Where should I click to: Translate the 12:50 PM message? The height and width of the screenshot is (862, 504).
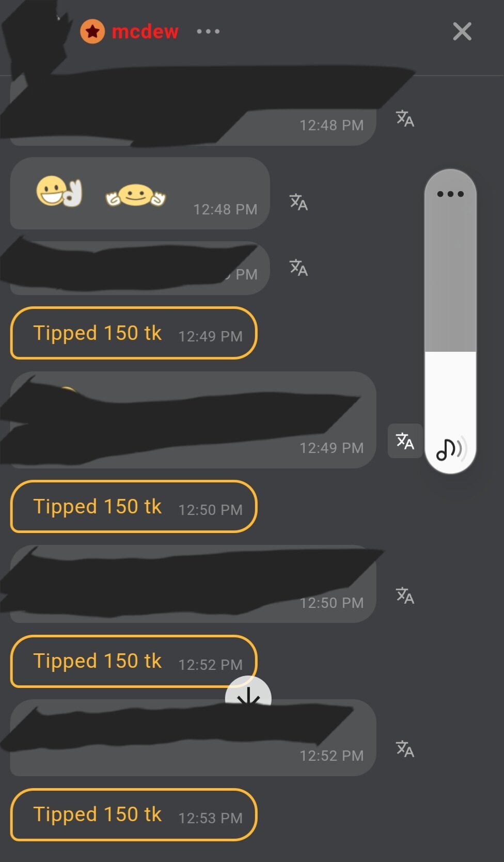tap(405, 595)
